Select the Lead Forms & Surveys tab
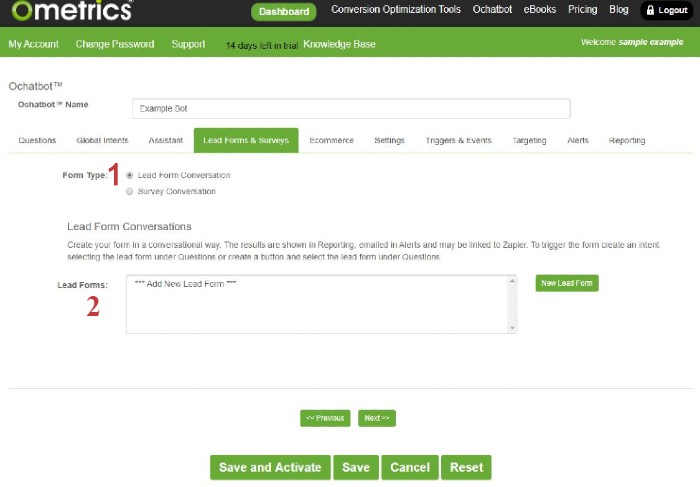The height and width of the screenshot is (487, 700). tap(246, 140)
